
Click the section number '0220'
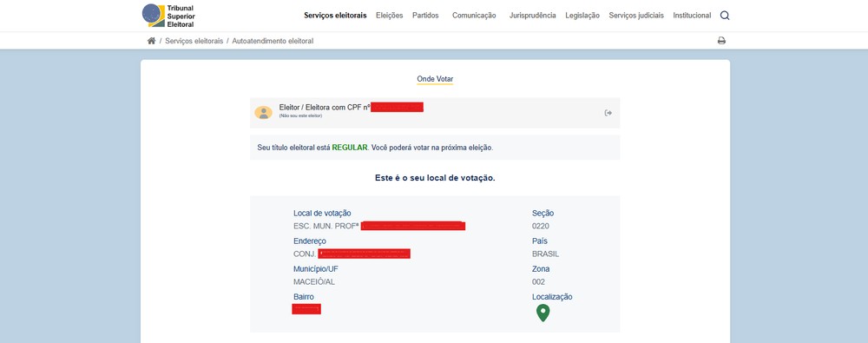[x=540, y=226]
